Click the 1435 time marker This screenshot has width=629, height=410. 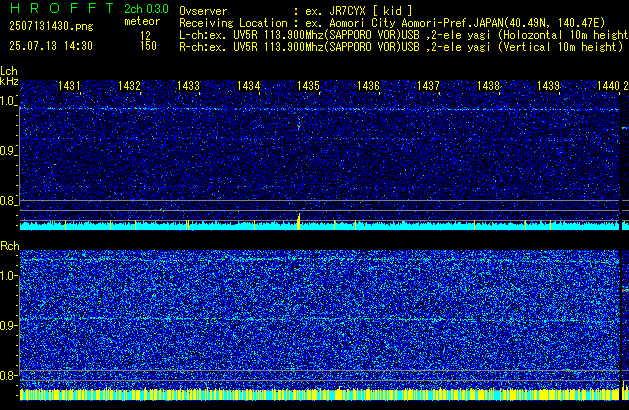point(308,86)
